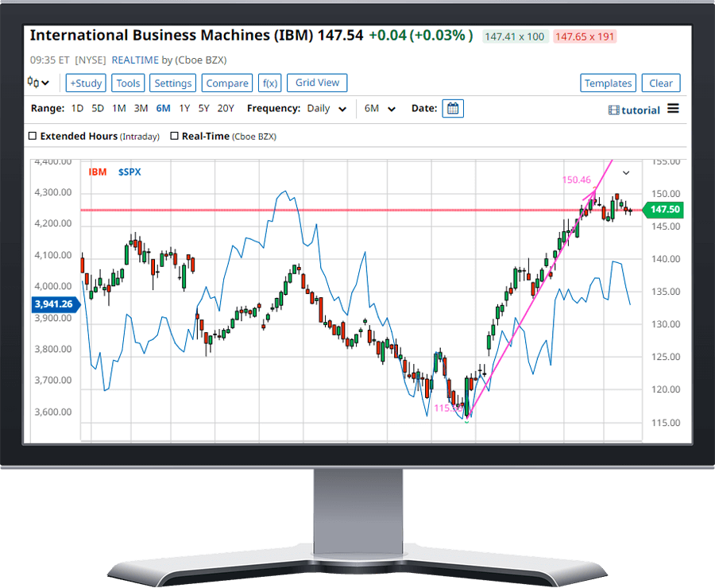Viewport: 715px width, 588px height.
Task: Expand the Frequency Daily dropdown
Action: [327, 109]
